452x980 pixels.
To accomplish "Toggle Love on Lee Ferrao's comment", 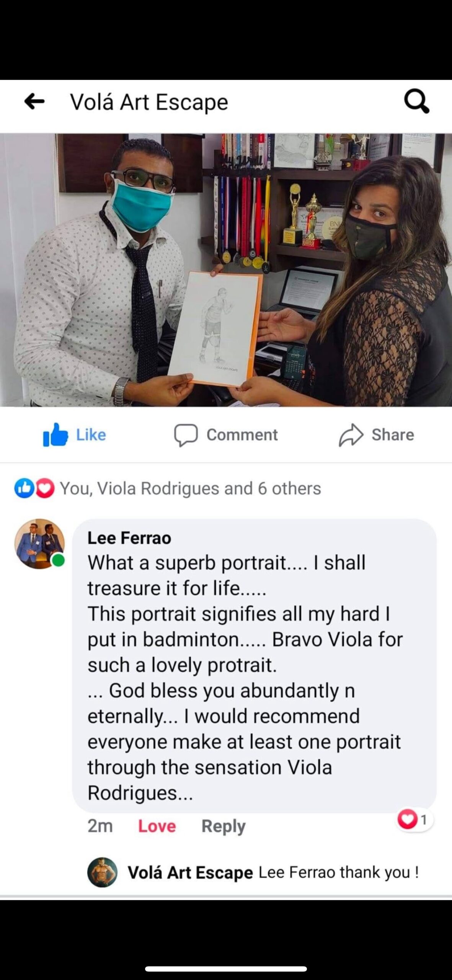I will pyautogui.click(x=157, y=826).
